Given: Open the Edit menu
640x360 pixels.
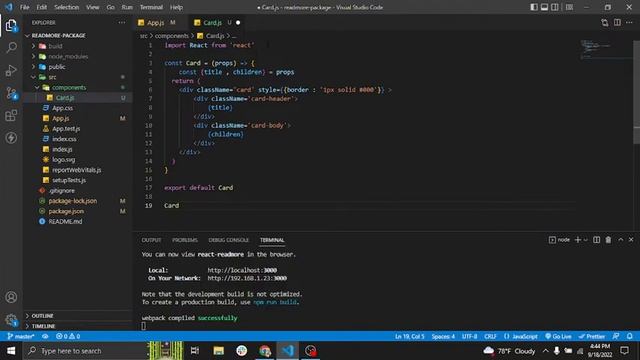Looking at the screenshot, I should pyautogui.click(x=42, y=7).
